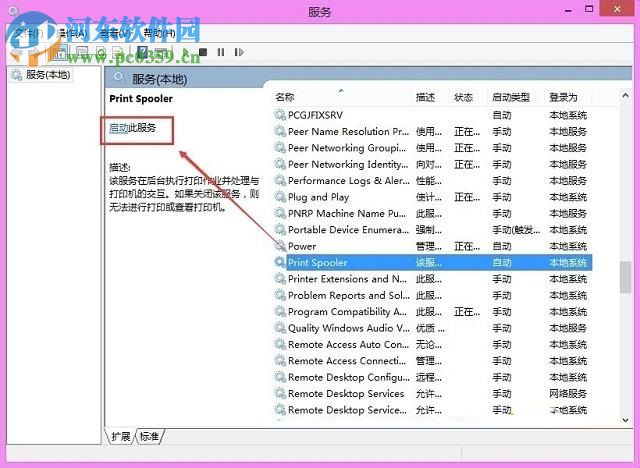Click gear icon of Quality Windows Audio
Screen dimensions: 640x468
[x=280, y=328]
